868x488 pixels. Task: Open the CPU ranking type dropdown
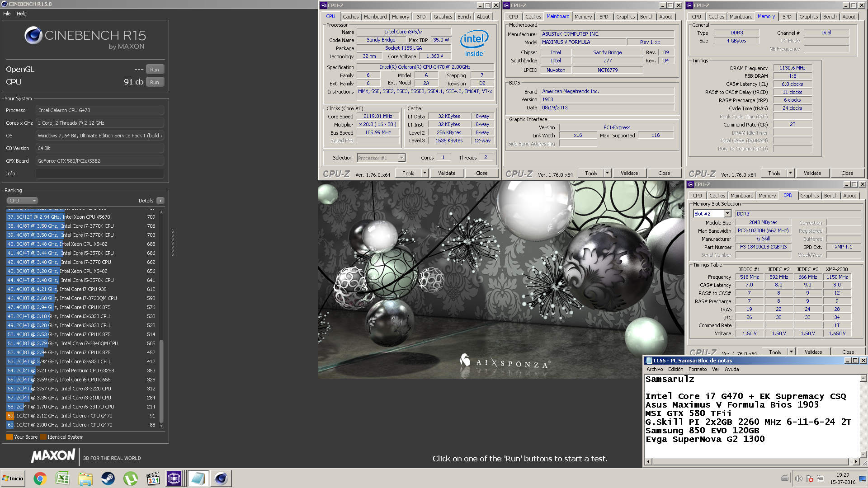(x=22, y=201)
